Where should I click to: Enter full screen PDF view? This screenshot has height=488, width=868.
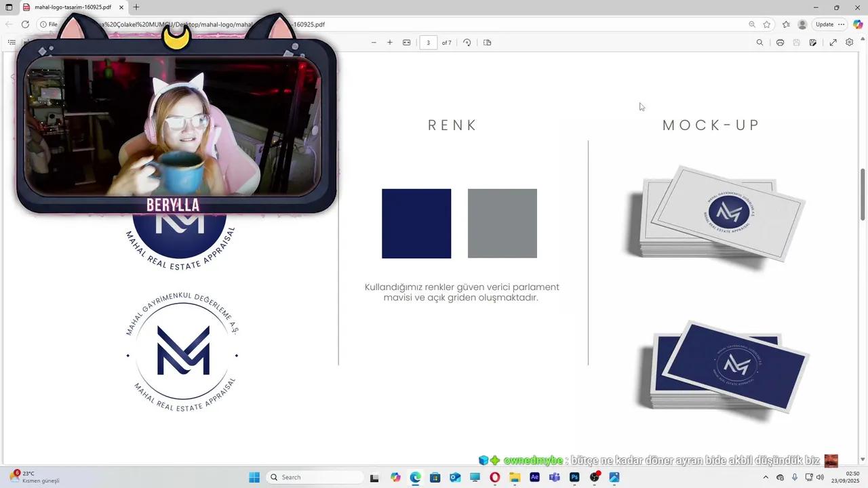833,43
